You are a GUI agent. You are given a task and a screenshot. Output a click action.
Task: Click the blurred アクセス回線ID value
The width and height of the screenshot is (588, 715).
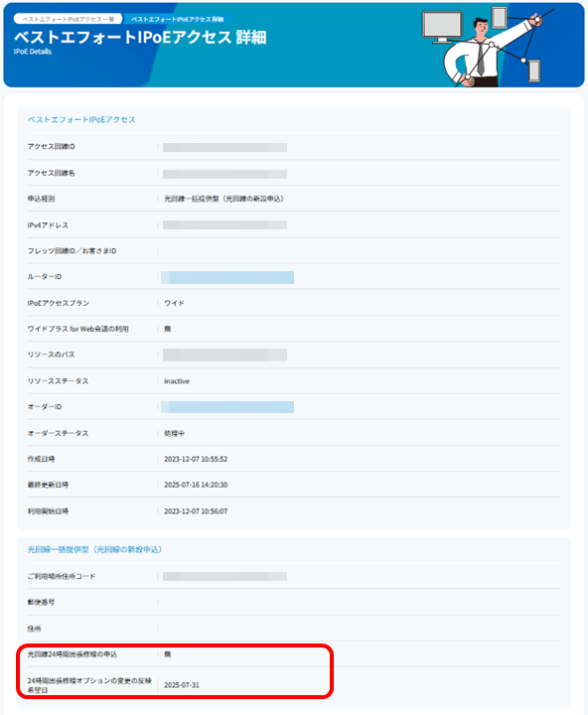(x=224, y=147)
